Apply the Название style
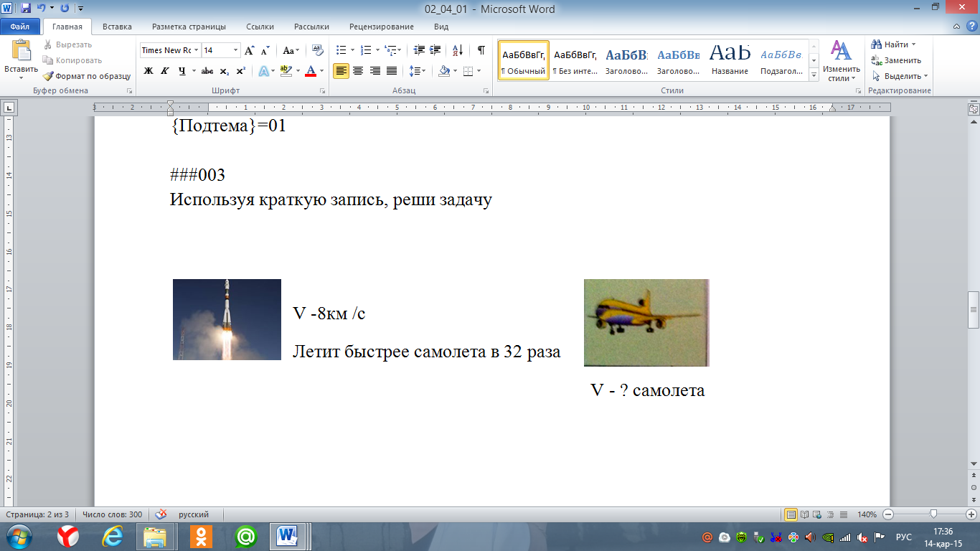This screenshot has height=551, width=980. [x=730, y=60]
